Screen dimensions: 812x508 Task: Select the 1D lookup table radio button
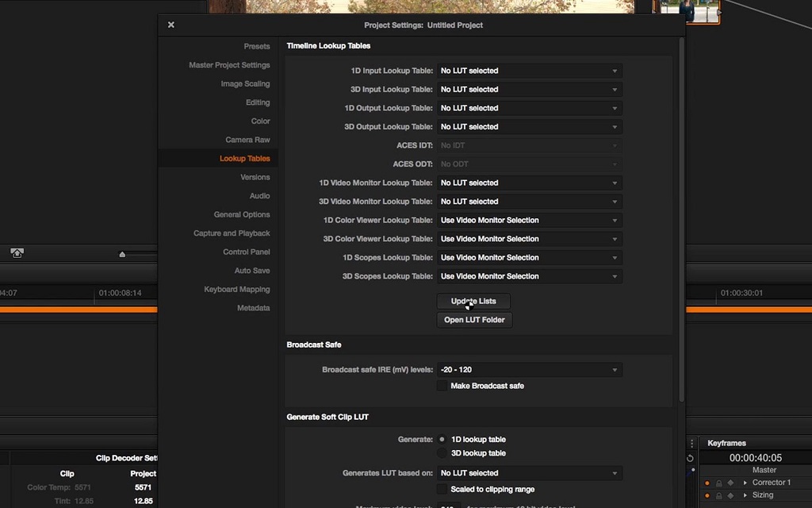(x=442, y=439)
